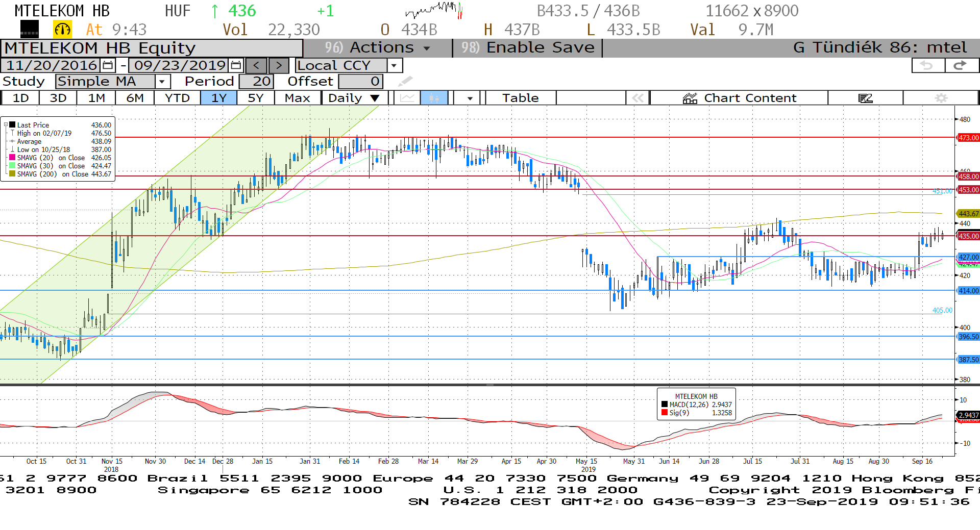Select the Max range tab
The image size is (980, 530).
(298, 98)
